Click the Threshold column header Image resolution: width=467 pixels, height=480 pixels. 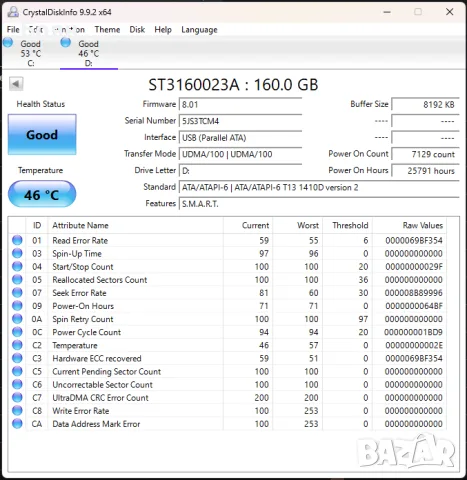[347, 225]
